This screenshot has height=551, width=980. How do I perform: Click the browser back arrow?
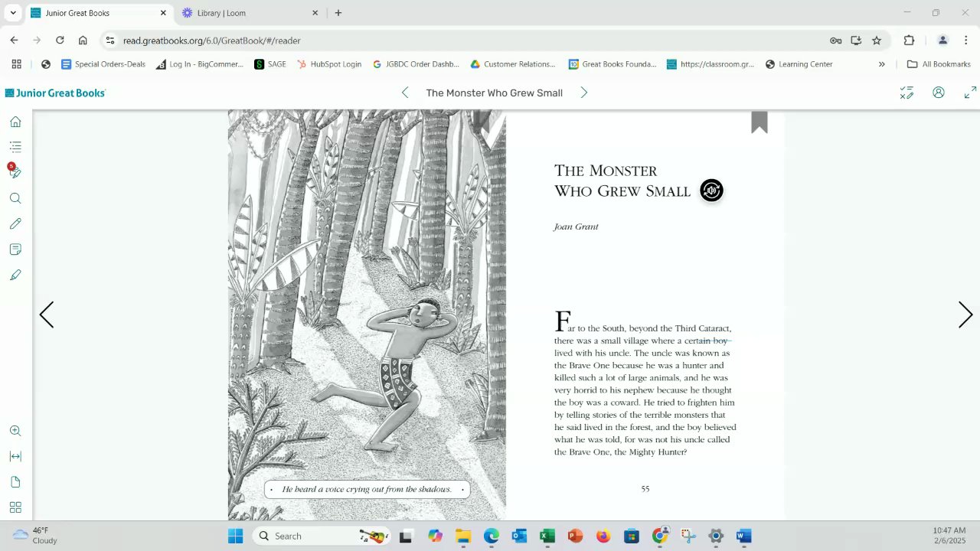14,41
